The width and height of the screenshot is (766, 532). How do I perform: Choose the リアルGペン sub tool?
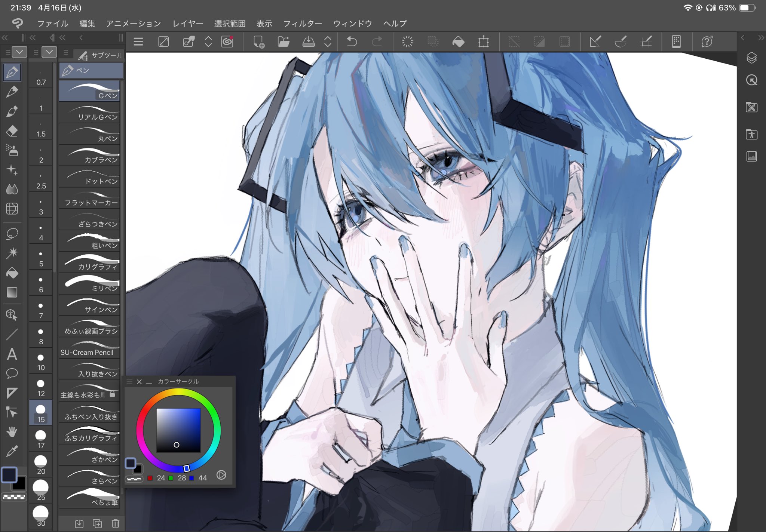click(x=89, y=113)
